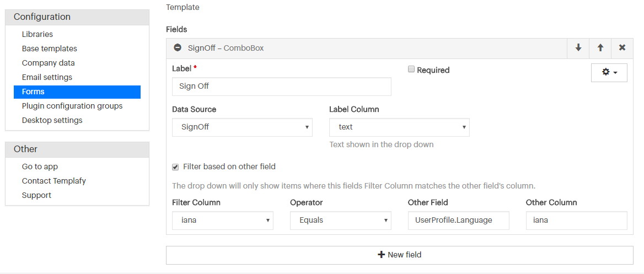This screenshot has height=274, width=644.
Task: Open the Operator Equals dropdown
Action: (x=341, y=221)
